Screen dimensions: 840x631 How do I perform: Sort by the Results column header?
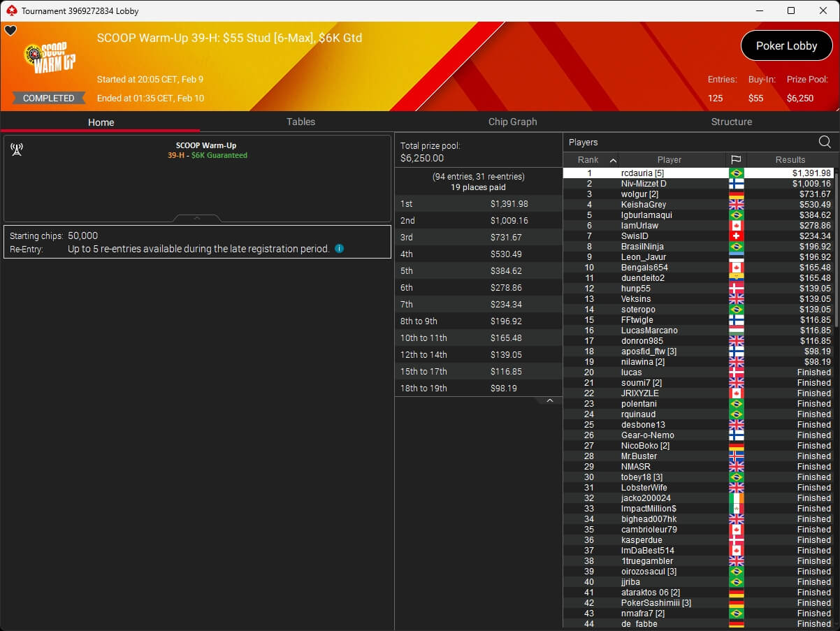790,160
